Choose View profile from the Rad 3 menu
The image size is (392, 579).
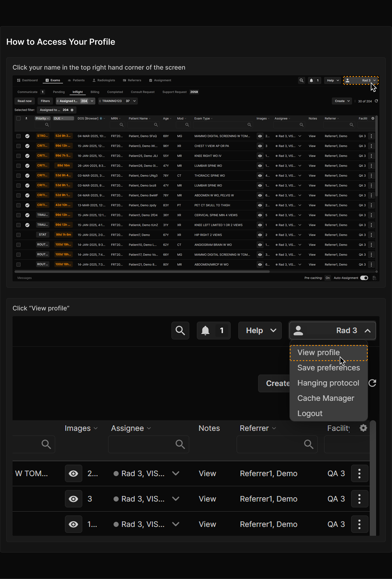point(329,352)
